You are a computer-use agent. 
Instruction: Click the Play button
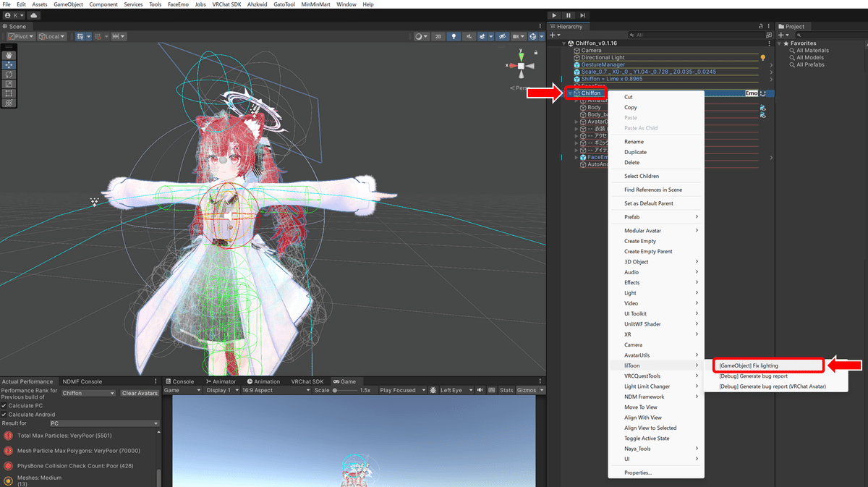(x=554, y=14)
